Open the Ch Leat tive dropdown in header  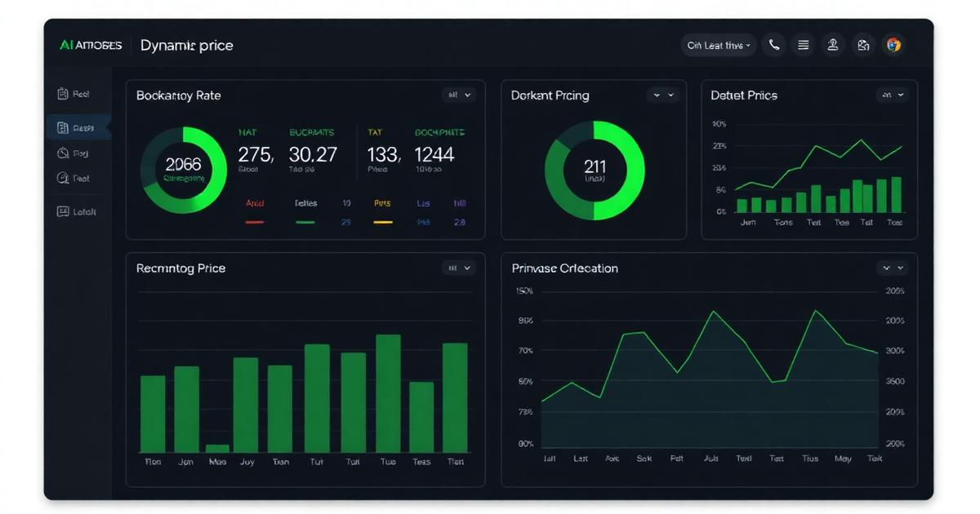(x=719, y=45)
